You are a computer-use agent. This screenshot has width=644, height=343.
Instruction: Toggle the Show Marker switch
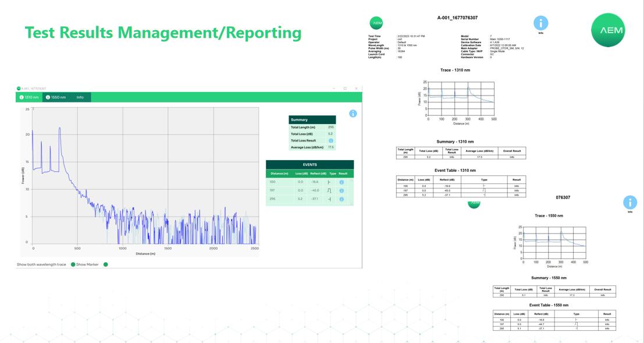point(105,264)
